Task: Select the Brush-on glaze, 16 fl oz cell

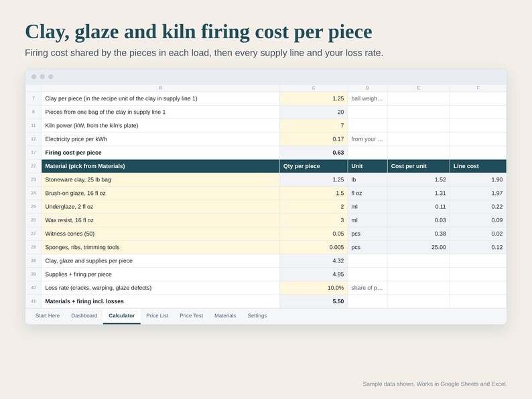Action: (161, 193)
